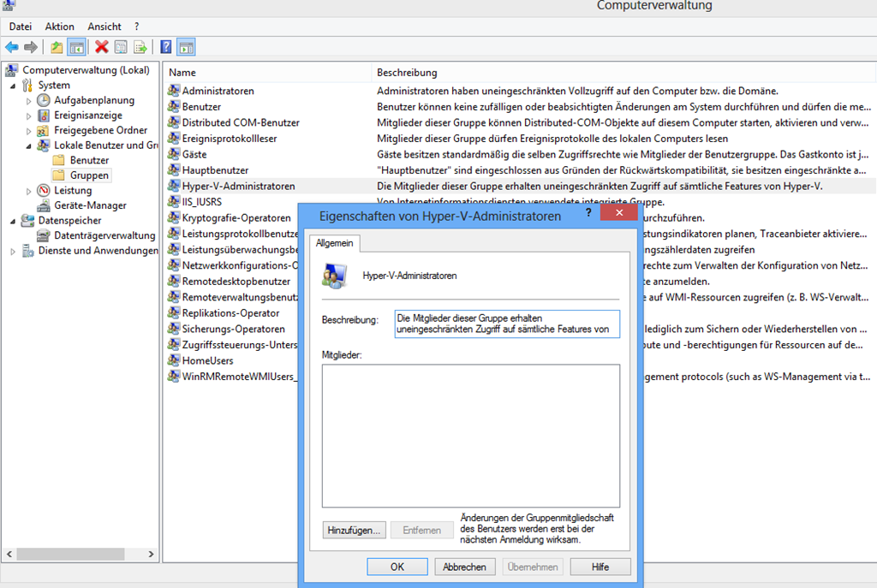Click the blue Back arrow in toolbar
The width and height of the screenshot is (877, 588).
point(12,48)
